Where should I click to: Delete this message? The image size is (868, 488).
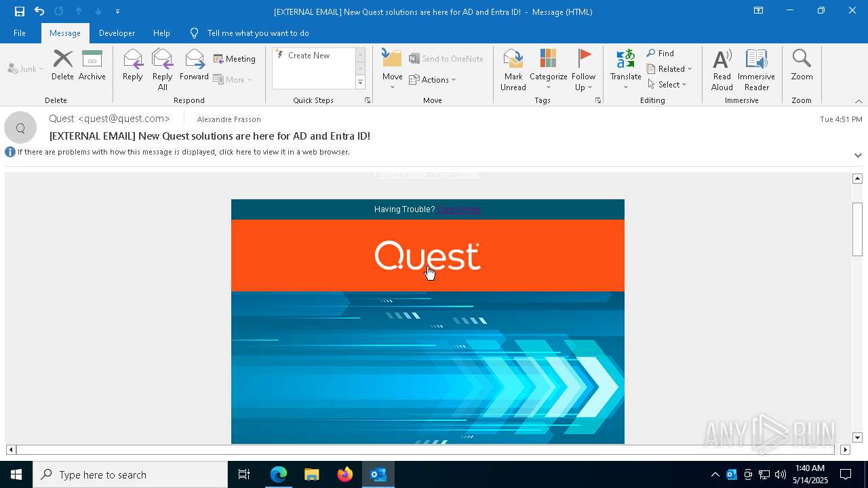coord(62,66)
